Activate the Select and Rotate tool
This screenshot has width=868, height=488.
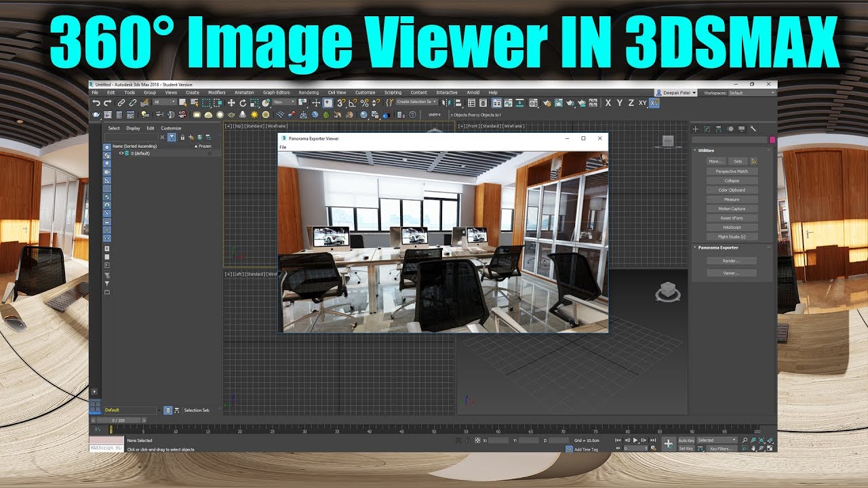(x=243, y=102)
